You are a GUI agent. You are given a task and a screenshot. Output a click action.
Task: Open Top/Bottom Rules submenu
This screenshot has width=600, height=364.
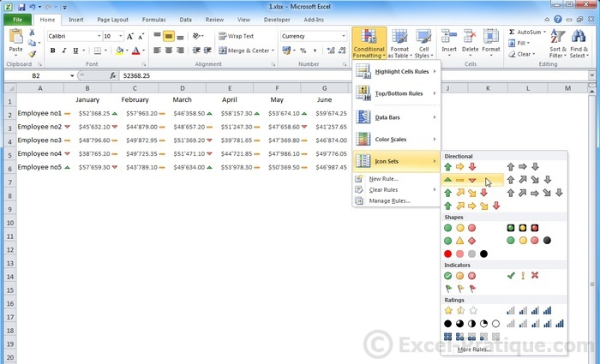click(x=396, y=93)
